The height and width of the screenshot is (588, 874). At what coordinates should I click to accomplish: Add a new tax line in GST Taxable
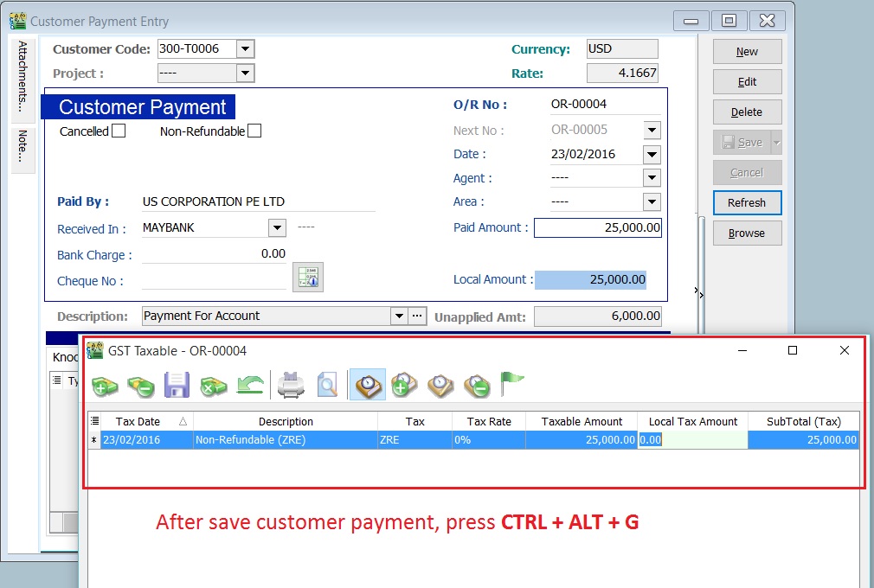click(x=106, y=387)
